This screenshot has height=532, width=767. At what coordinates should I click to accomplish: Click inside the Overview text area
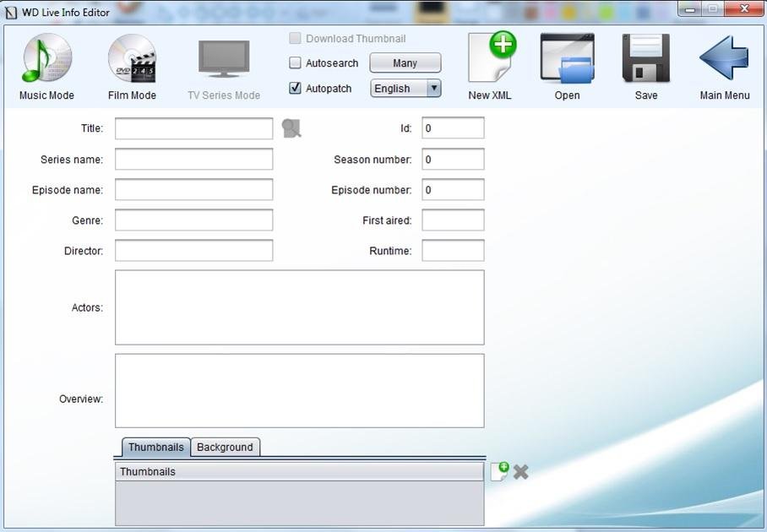[x=299, y=391]
